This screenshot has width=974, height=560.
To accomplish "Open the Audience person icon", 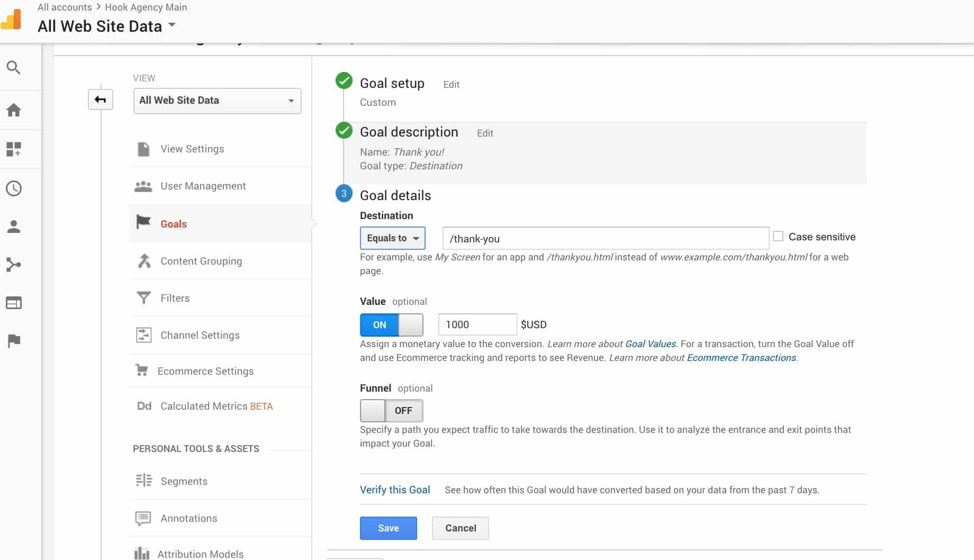I will 14,227.
